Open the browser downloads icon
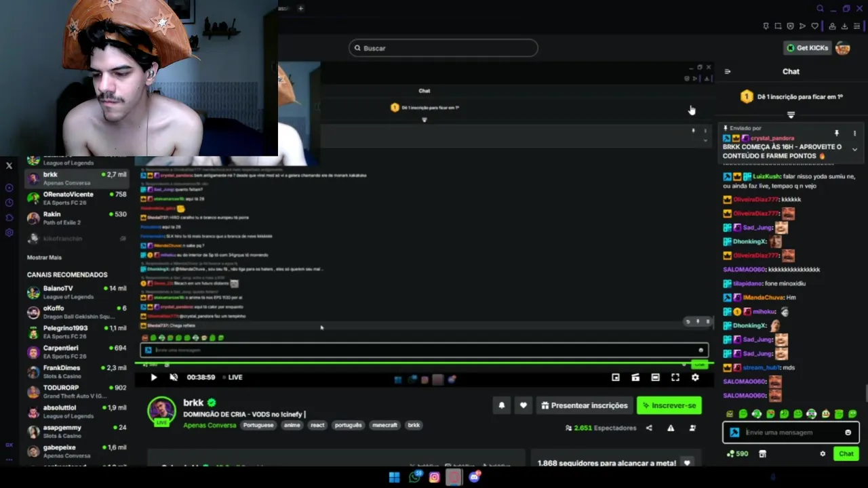The height and width of the screenshot is (488, 868). pos(845,26)
